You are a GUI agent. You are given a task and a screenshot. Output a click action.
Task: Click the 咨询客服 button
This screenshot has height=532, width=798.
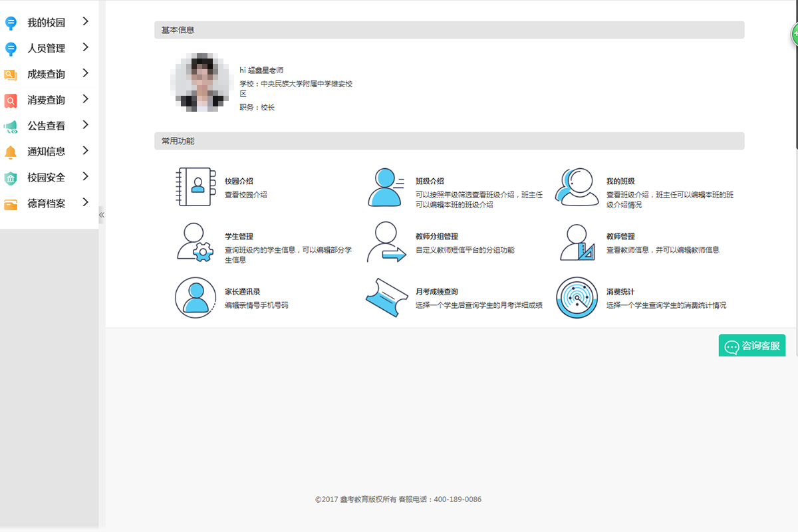click(752, 346)
